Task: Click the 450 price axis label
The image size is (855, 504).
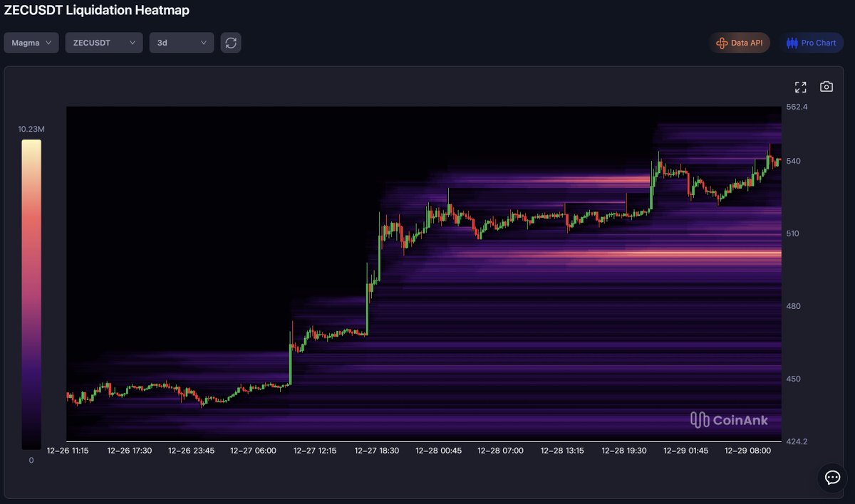Action: [793, 379]
